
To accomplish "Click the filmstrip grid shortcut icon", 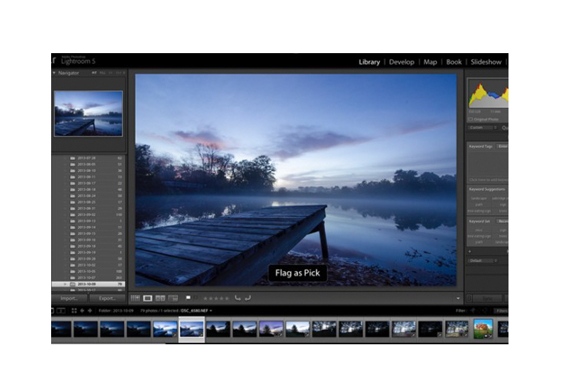I will tap(74, 311).
